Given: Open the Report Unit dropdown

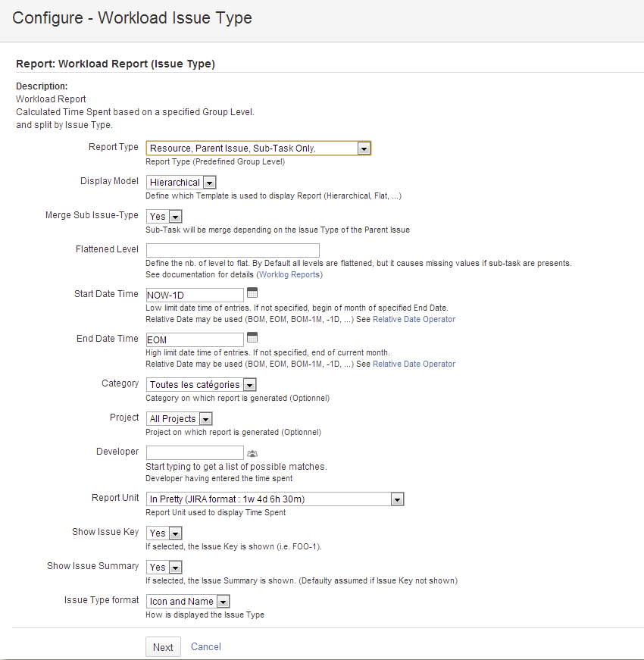Looking at the screenshot, I should tap(275, 499).
